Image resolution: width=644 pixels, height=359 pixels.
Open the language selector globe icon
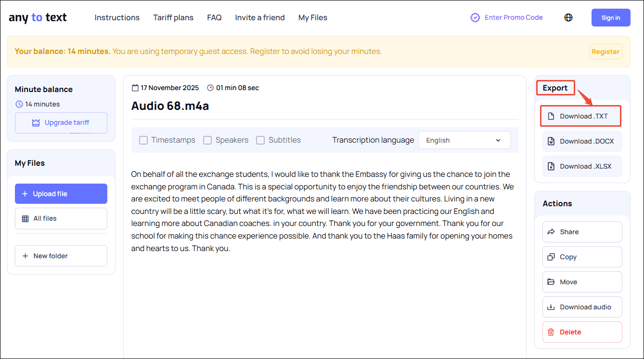(568, 17)
